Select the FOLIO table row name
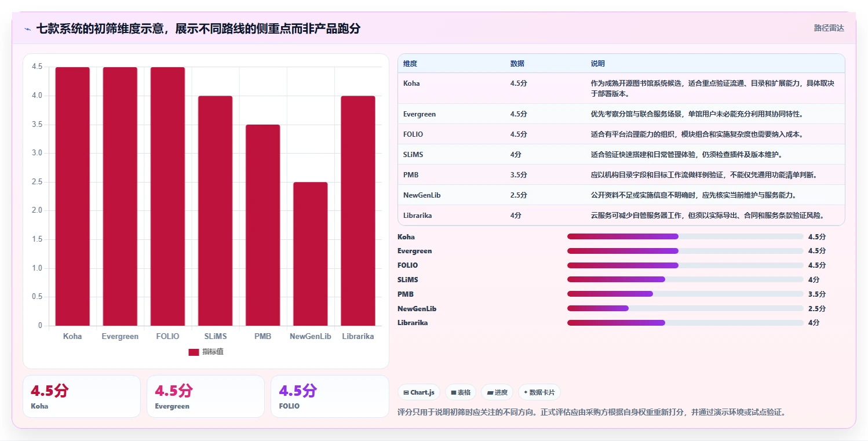 413,134
